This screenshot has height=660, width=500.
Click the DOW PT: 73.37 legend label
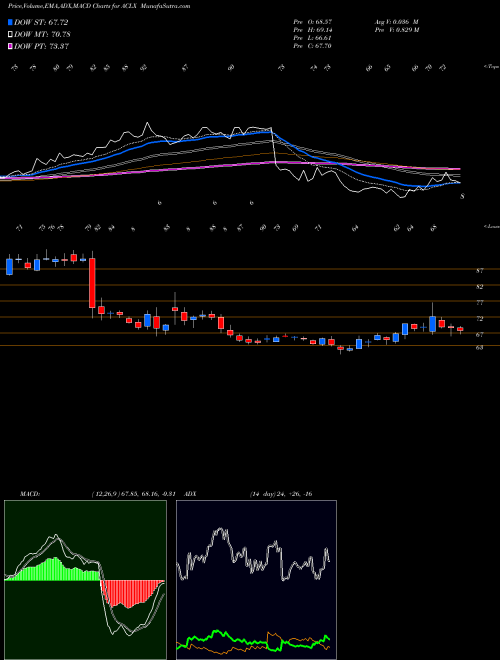(42, 46)
